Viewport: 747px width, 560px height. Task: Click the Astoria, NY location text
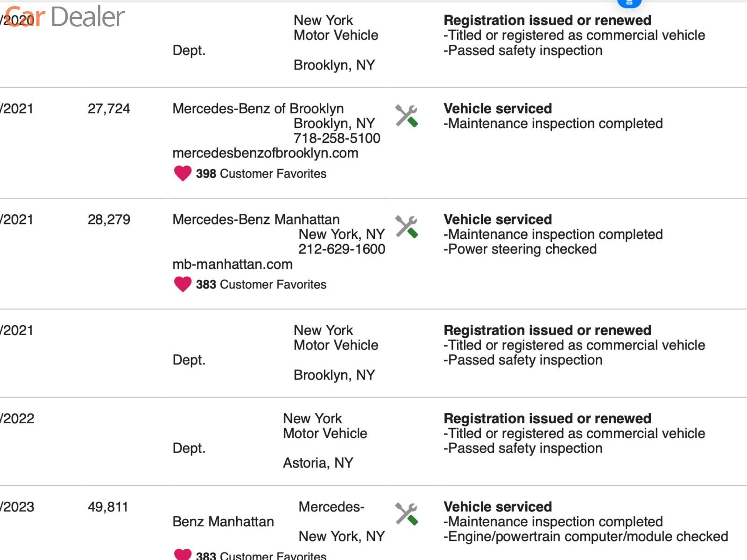[318, 463]
